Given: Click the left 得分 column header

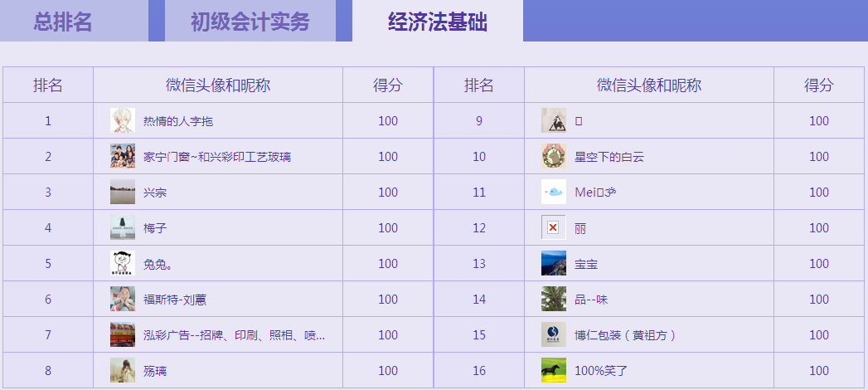Looking at the screenshot, I should 387,85.
